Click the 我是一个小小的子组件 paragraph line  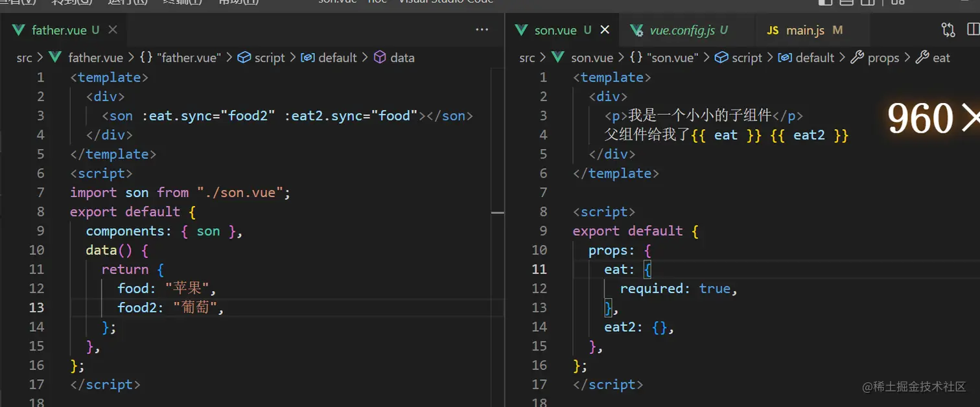point(704,115)
